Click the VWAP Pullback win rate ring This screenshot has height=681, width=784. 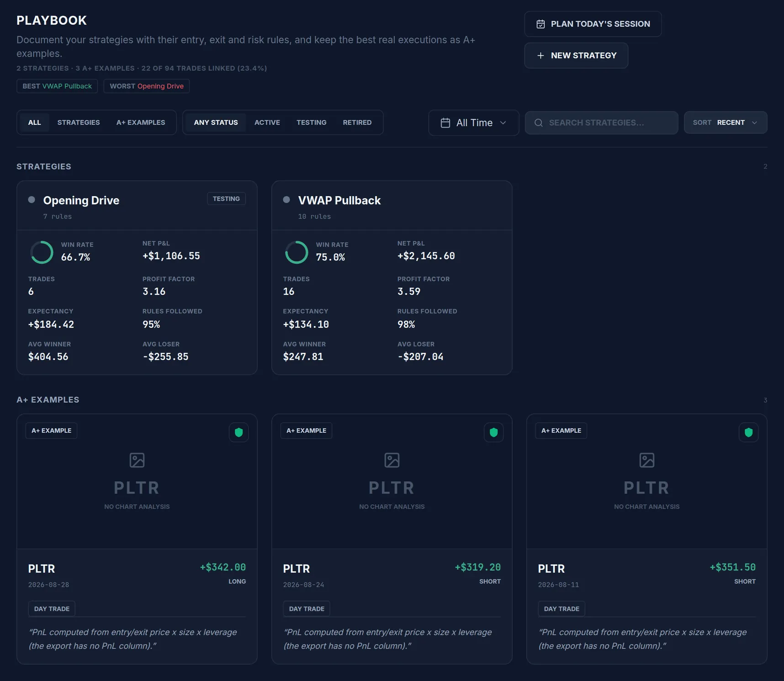point(297,252)
